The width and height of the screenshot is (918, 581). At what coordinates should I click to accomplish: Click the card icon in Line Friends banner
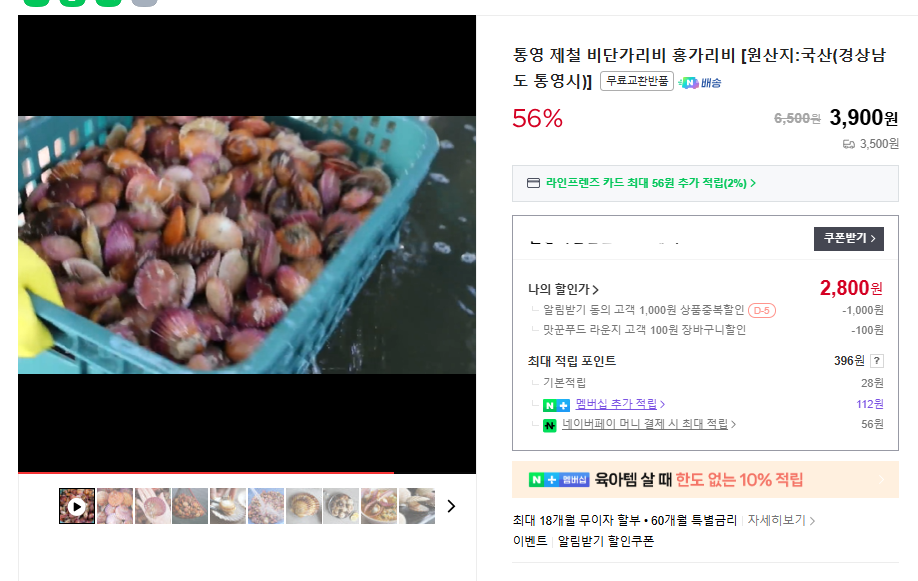(533, 183)
